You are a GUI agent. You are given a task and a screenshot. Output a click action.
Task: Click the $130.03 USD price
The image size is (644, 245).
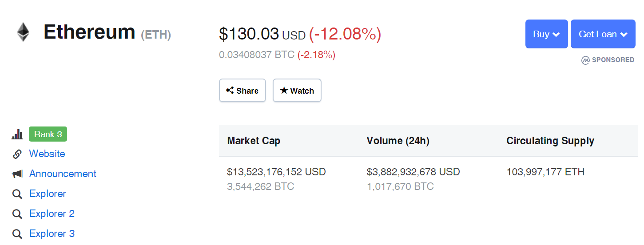262,34
